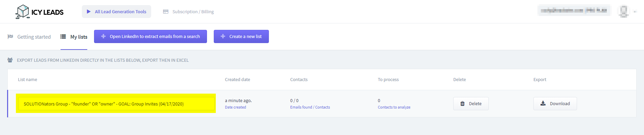The height and width of the screenshot is (135, 644).
Task: Edit the SOLUTIONators Group list name field
Action: pyautogui.click(x=116, y=104)
